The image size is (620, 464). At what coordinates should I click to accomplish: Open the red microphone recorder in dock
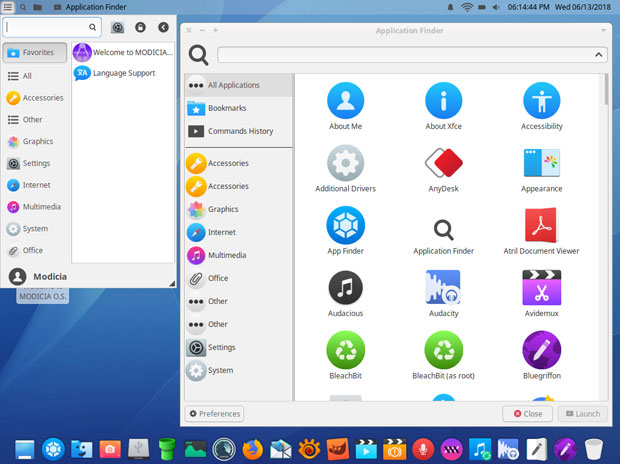tap(423, 449)
